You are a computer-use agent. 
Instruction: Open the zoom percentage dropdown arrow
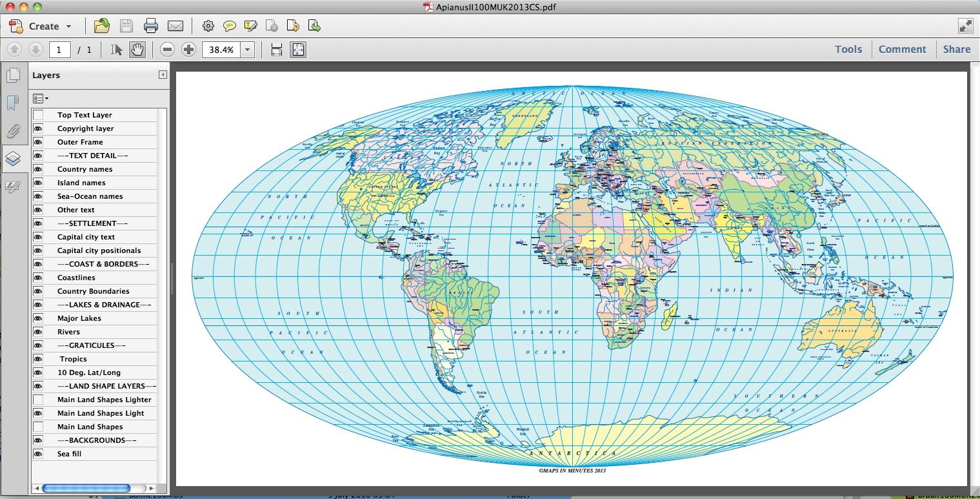coord(248,50)
